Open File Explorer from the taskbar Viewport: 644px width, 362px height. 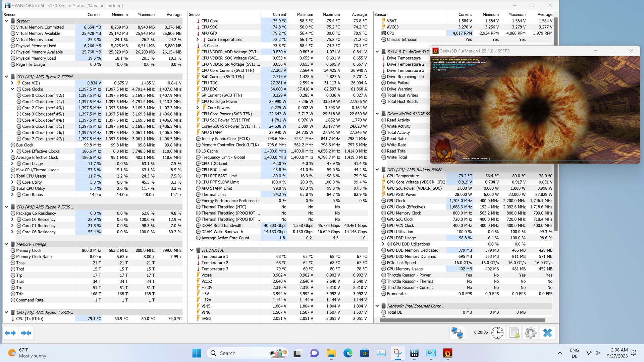(x=331, y=353)
